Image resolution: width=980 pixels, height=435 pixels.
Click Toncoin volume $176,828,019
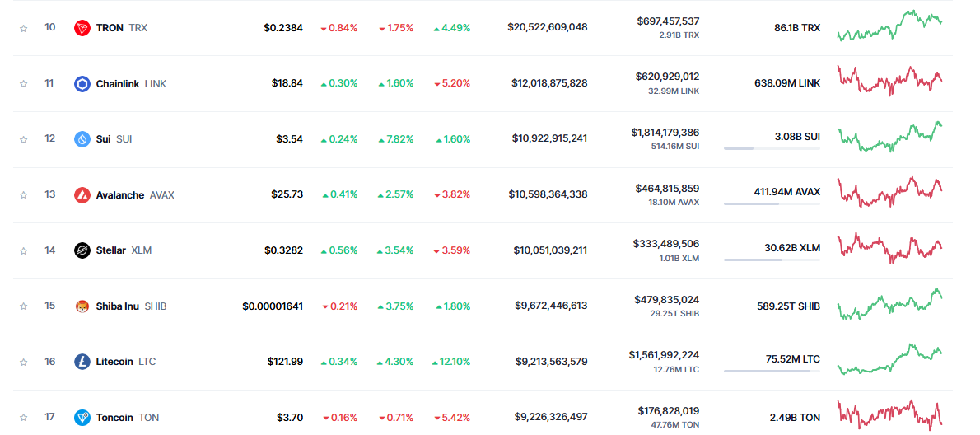(x=669, y=410)
